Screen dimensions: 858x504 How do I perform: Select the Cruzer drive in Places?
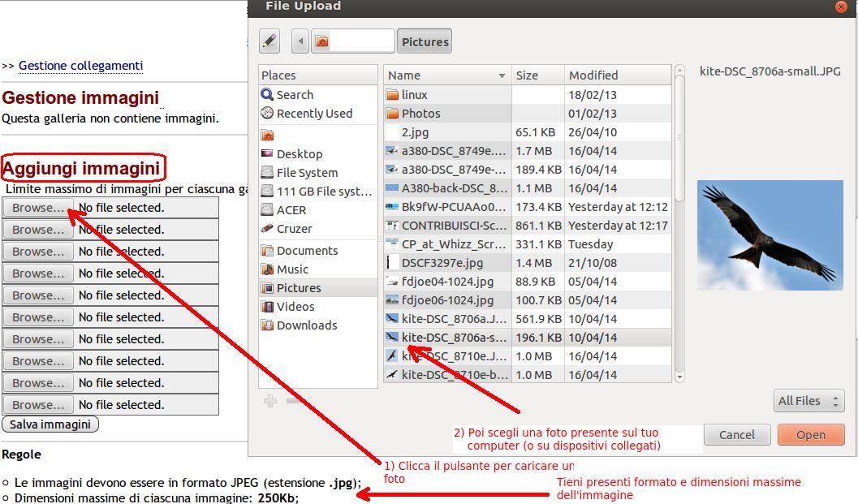[x=294, y=229]
